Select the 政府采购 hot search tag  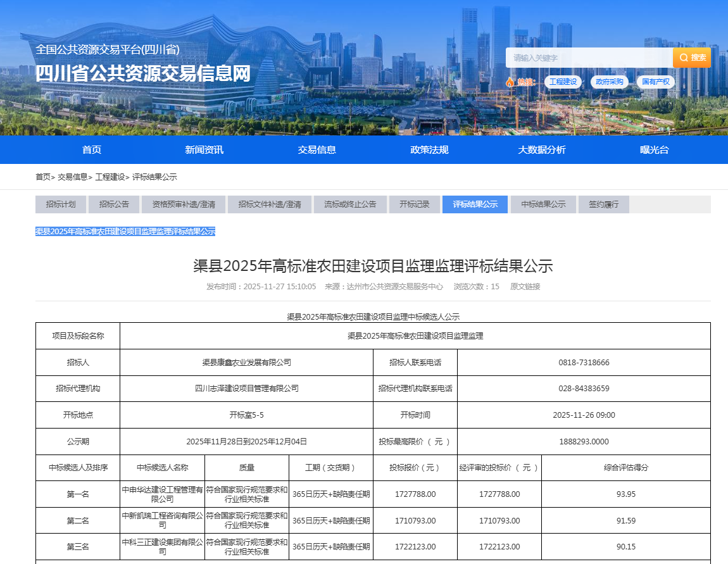click(x=610, y=82)
